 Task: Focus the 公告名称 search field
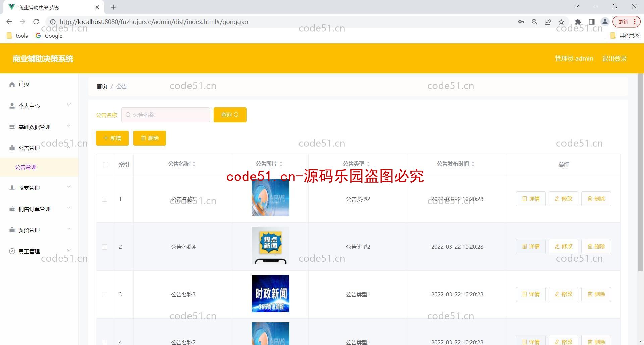[166, 115]
